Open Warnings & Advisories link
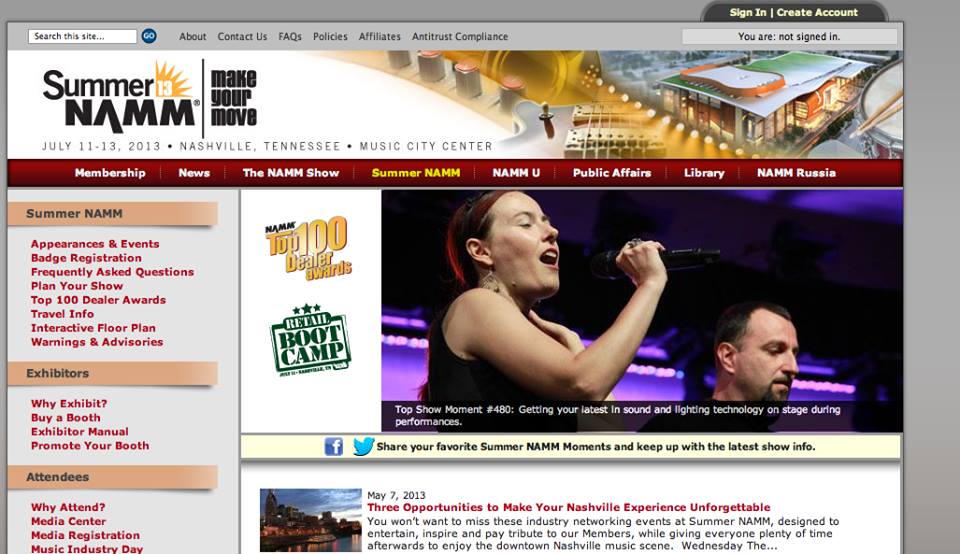Screen dimensions: 960x554 (x=97, y=342)
